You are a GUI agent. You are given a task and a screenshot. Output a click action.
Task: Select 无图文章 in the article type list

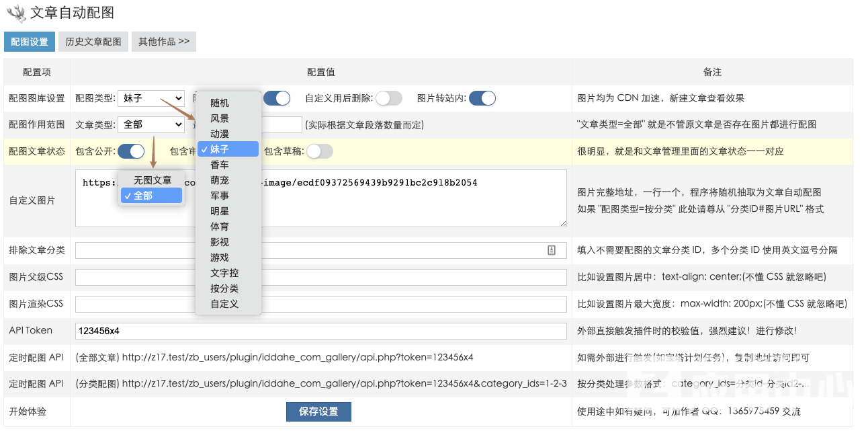[x=153, y=180]
